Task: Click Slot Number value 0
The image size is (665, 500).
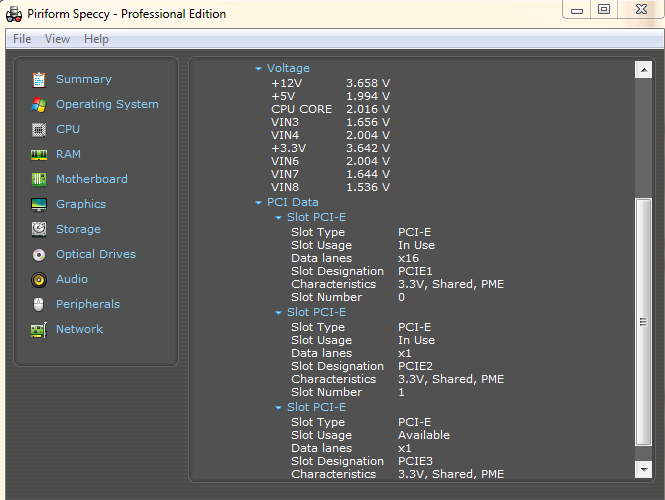Action: [x=401, y=297]
